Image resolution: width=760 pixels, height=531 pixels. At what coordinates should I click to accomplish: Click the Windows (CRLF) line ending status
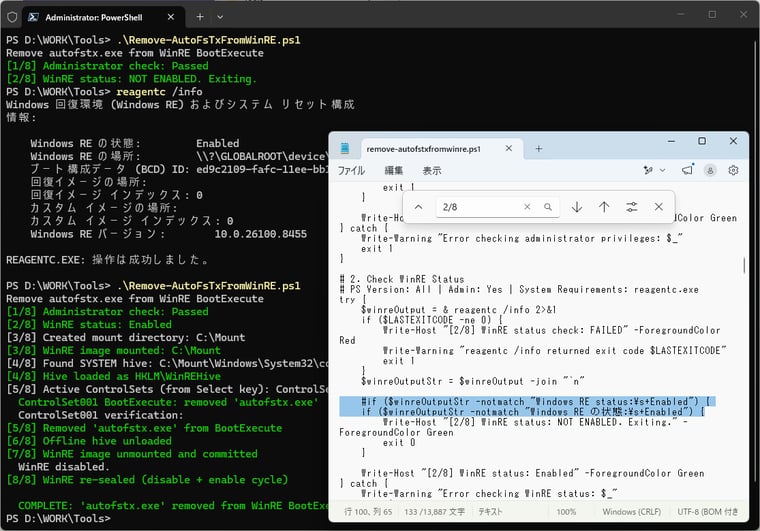[x=632, y=512]
